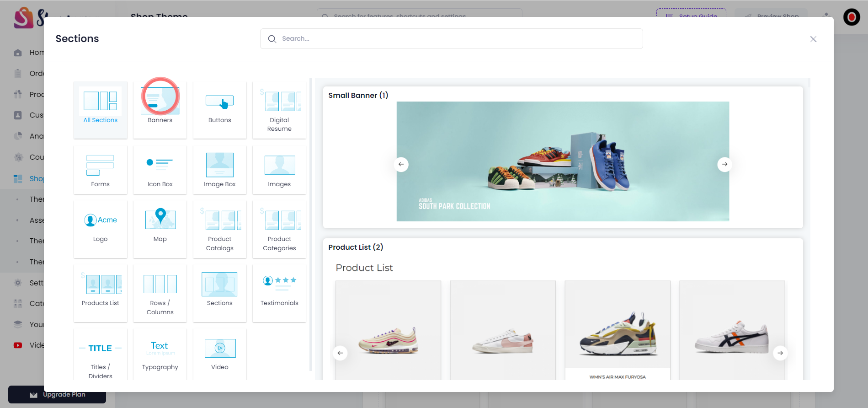Select the WMN'S AIR MAX FURYOSA product card
The height and width of the screenshot is (408, 868).
coord(618,330)
